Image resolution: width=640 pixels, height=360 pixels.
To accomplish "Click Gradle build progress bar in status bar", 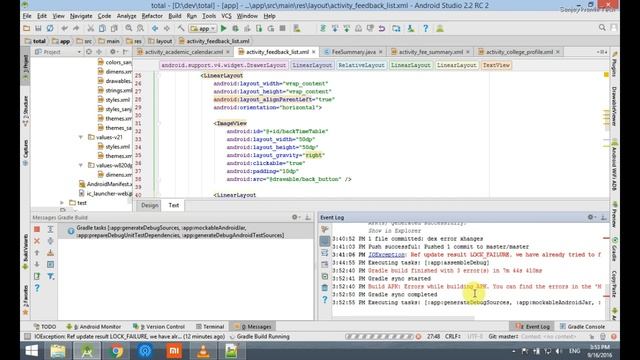I will pyautogui.click(x=379, y=337).
